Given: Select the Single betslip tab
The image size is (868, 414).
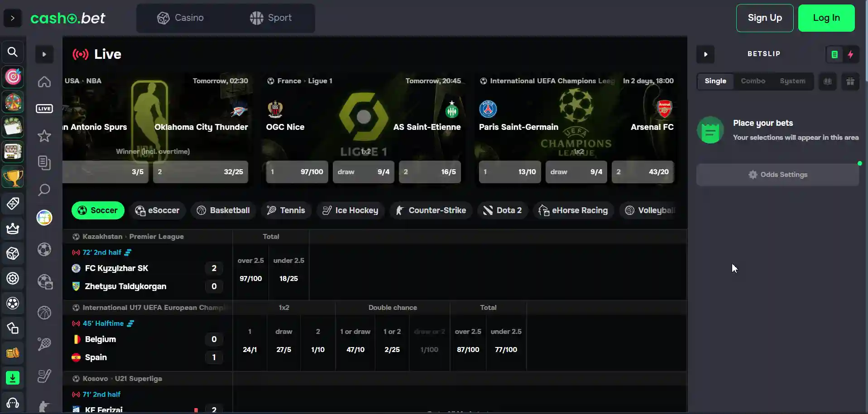Looking at the screenshot, I should point(715,81).
